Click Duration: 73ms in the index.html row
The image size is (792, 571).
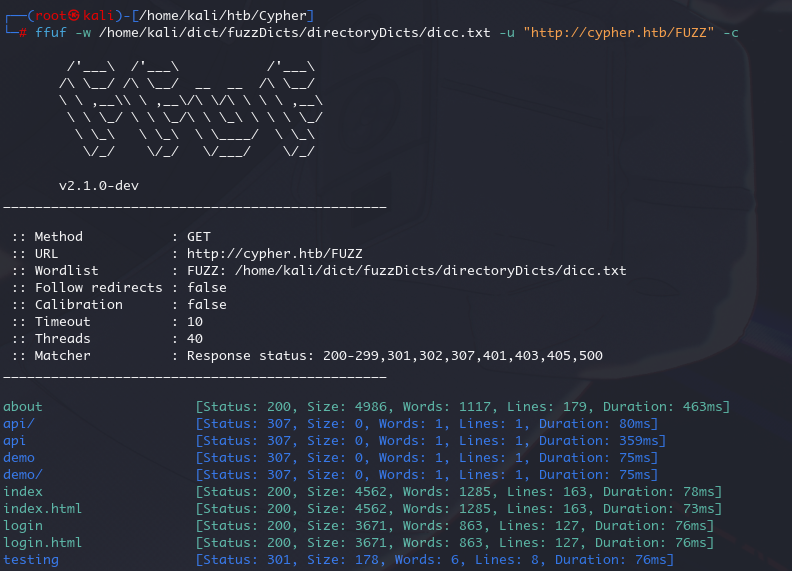pyautogui.click(x=660, y=509)
